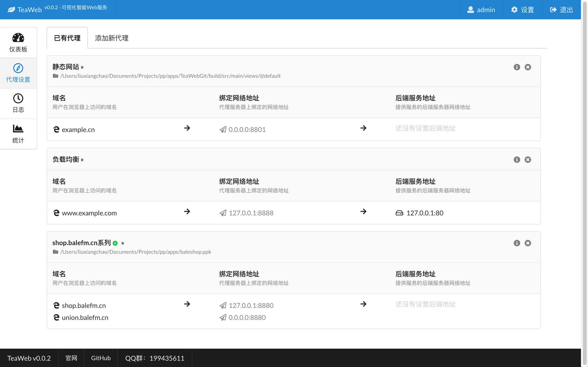Click info icon for shop.balefm.cn系列
Image resolution: width=588 pixels, height=367 pixels.
tap(517, 243)
